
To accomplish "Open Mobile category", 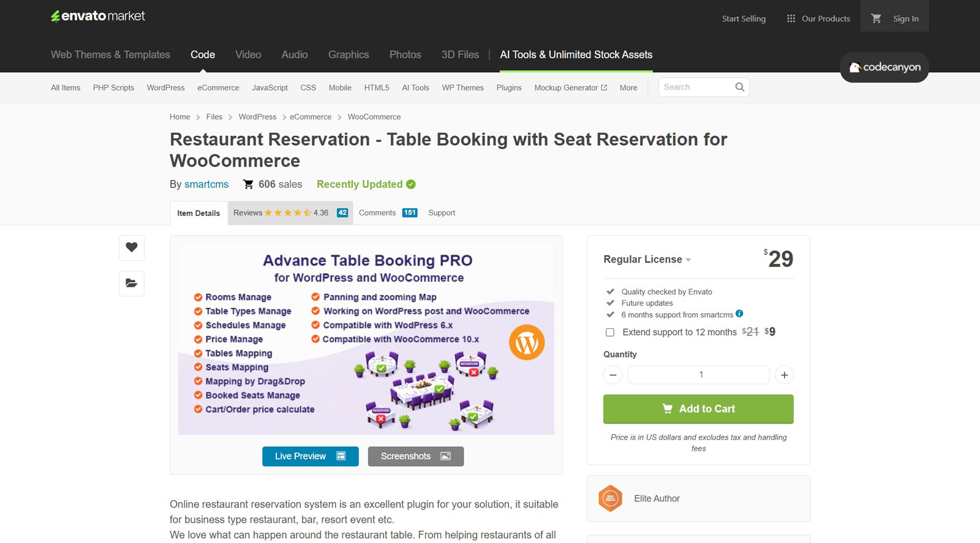I will [x=340, y=88].
